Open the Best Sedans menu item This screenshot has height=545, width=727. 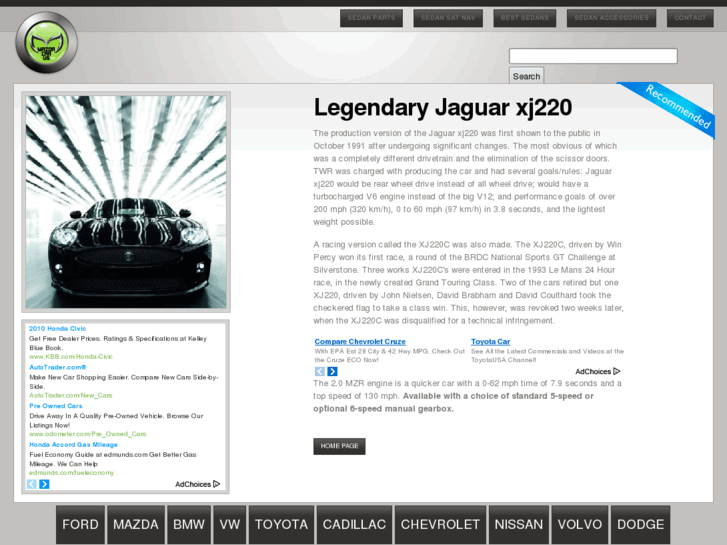pyautogui.click(x=525, y=18)
